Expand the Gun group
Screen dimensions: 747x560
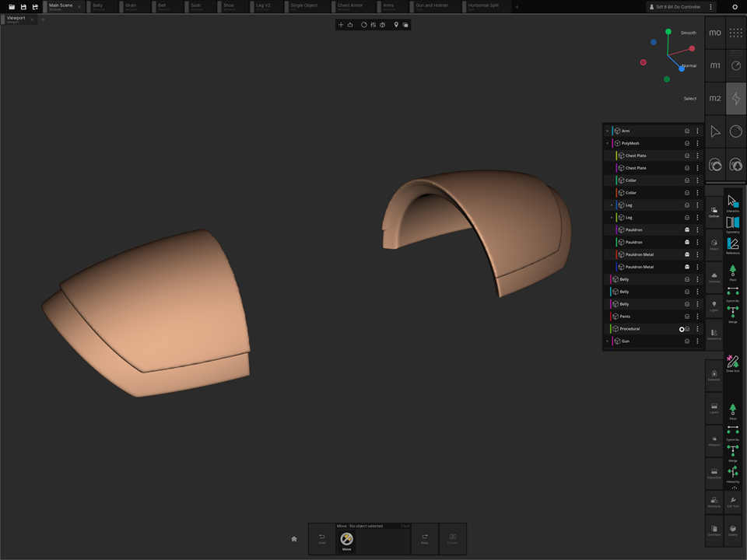pyautogui.click(x=607, y=341)
